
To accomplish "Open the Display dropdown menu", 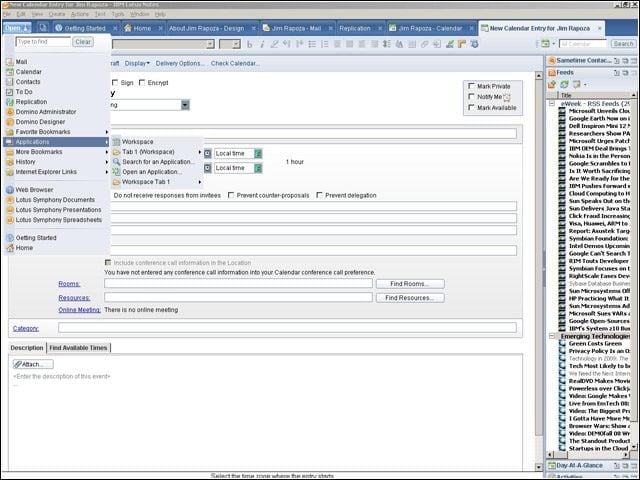I will coord(137,63).
